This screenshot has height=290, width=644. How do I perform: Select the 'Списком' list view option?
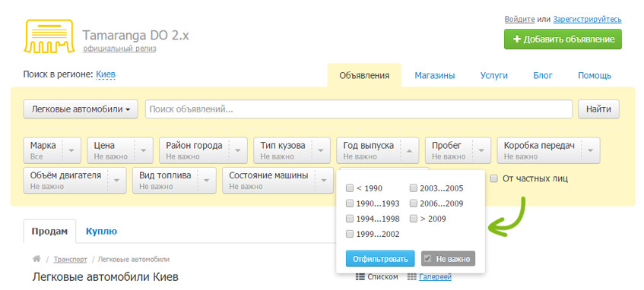click(x=382, y=277)
